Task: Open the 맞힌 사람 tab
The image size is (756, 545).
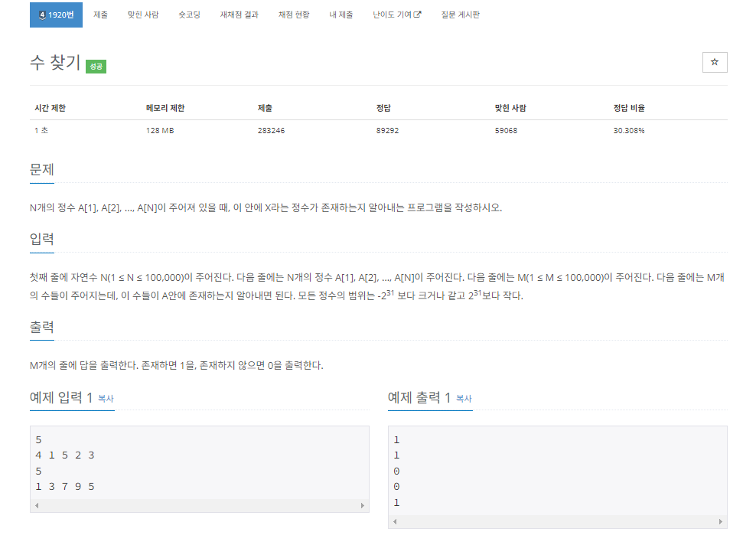Action: click(x=143, y=15)
